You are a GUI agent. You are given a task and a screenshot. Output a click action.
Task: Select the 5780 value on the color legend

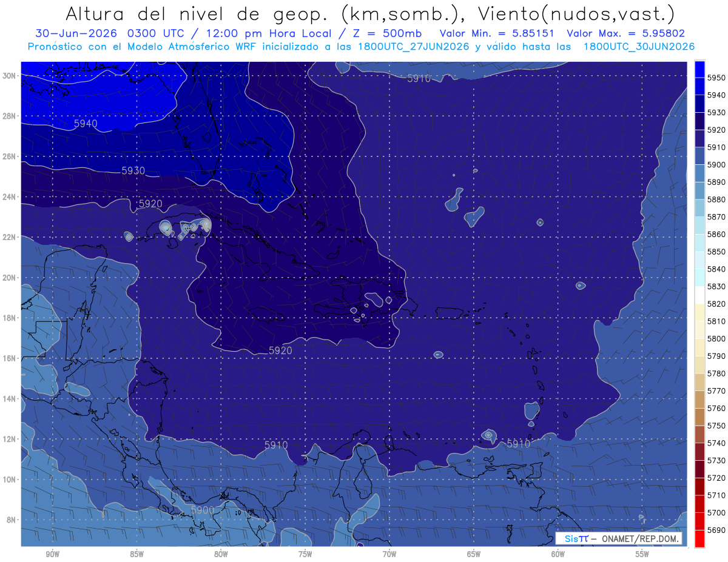(716, 373)
